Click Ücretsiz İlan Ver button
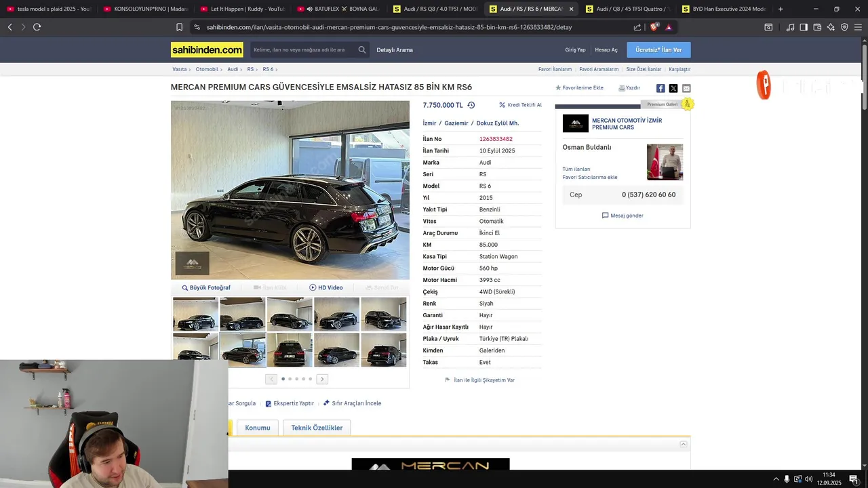The height and width of the screenshot is (488, 868). [658, 49]
